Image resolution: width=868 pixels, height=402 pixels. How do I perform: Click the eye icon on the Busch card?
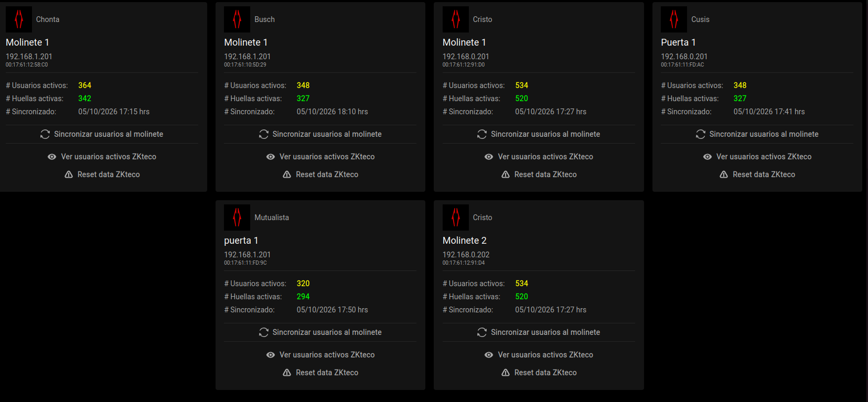[271, 157]
